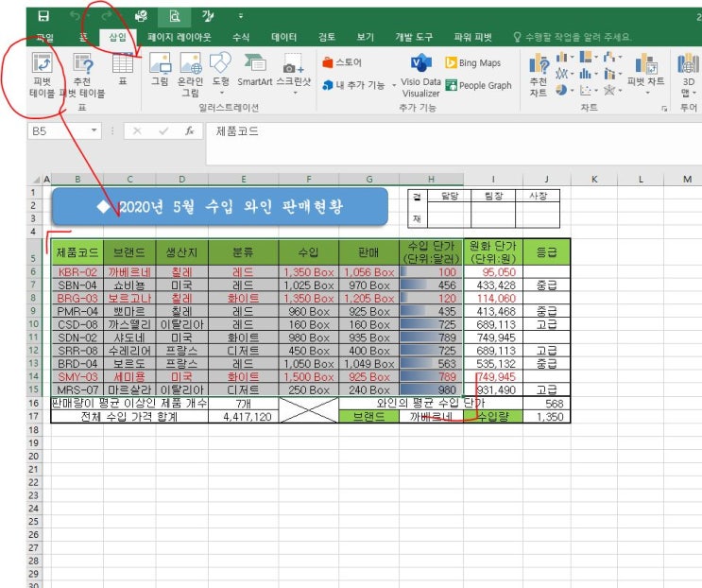Viewport: 702px width, 588px height.
Task: Select the cell 433,428
Action: click(x=493, y=285)
